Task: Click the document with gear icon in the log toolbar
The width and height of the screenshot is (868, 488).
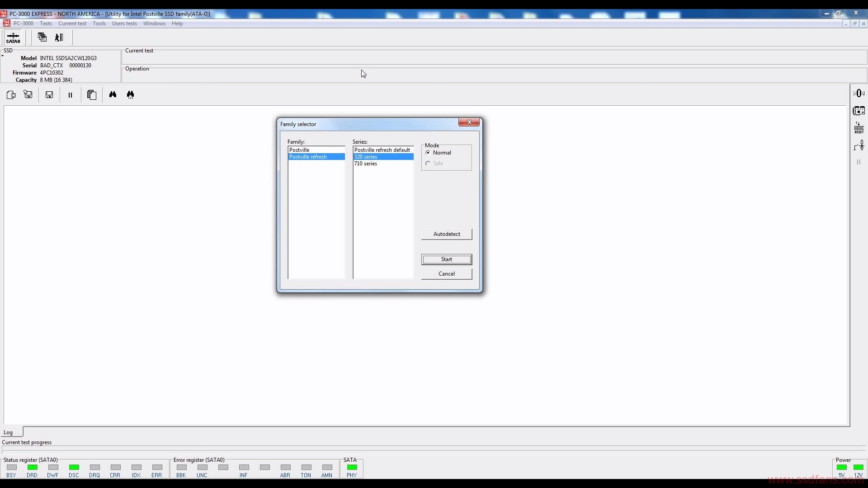Action: tap(11, 95)
